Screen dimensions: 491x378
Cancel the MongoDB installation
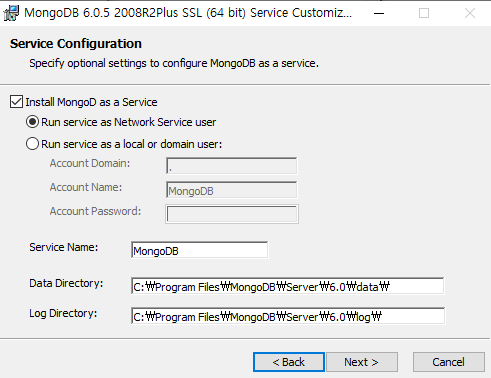coord(449,362)
